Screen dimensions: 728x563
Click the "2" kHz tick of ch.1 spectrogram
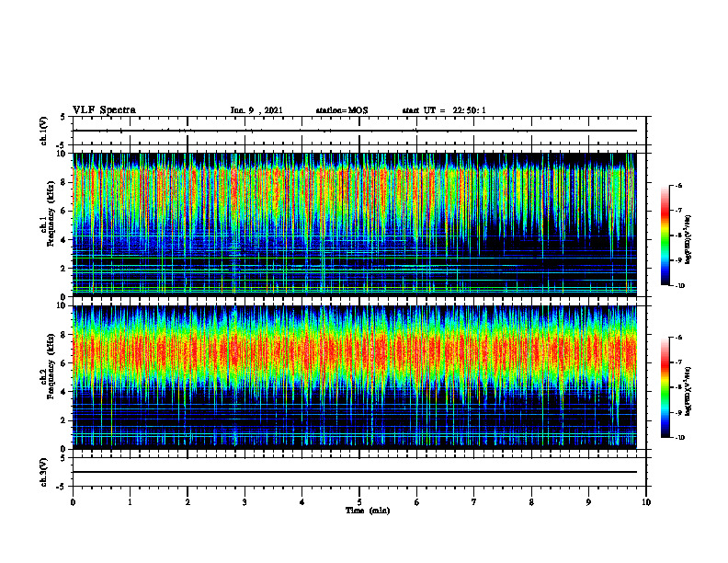coord(64,269)
